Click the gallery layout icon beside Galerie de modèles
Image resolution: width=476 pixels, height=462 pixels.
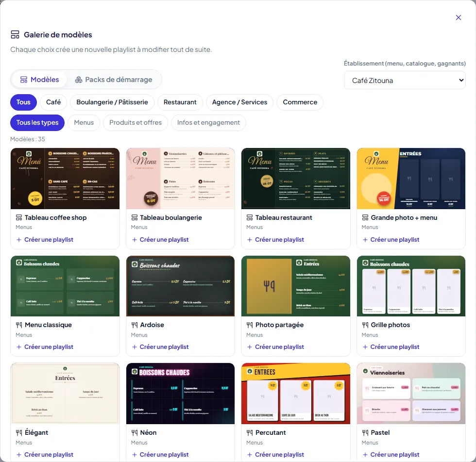pos(15,34)
